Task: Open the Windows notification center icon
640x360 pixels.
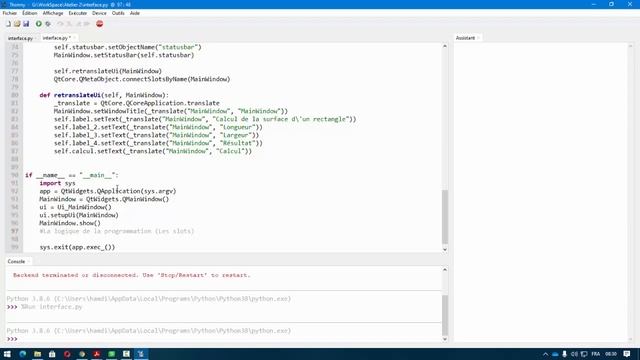Action: coord(627,354)
